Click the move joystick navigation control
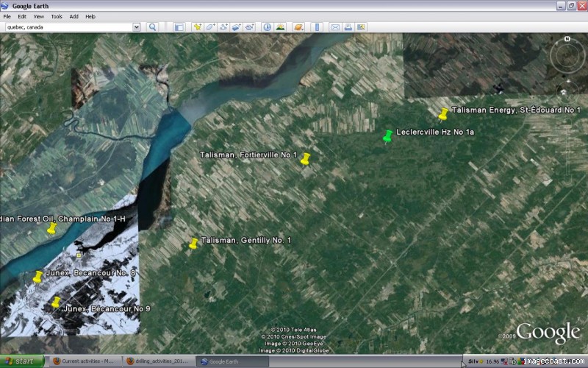The width and height of the screenshot is (588, 368). (x=567, y=92)
